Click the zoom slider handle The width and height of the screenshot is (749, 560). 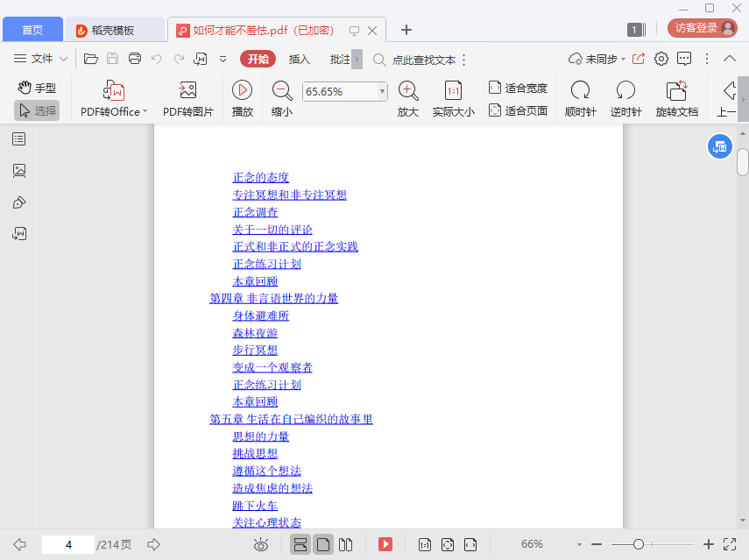click(x=638, y=544)
